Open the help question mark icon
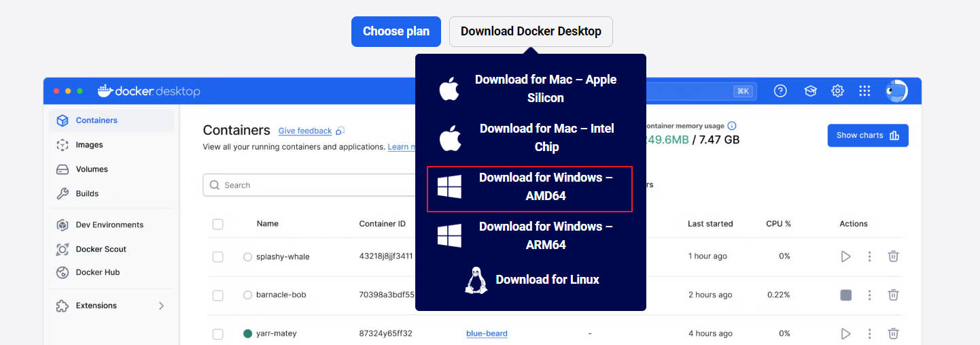The height and width of the screenshot is (345, 980). (x=780, y=91)
